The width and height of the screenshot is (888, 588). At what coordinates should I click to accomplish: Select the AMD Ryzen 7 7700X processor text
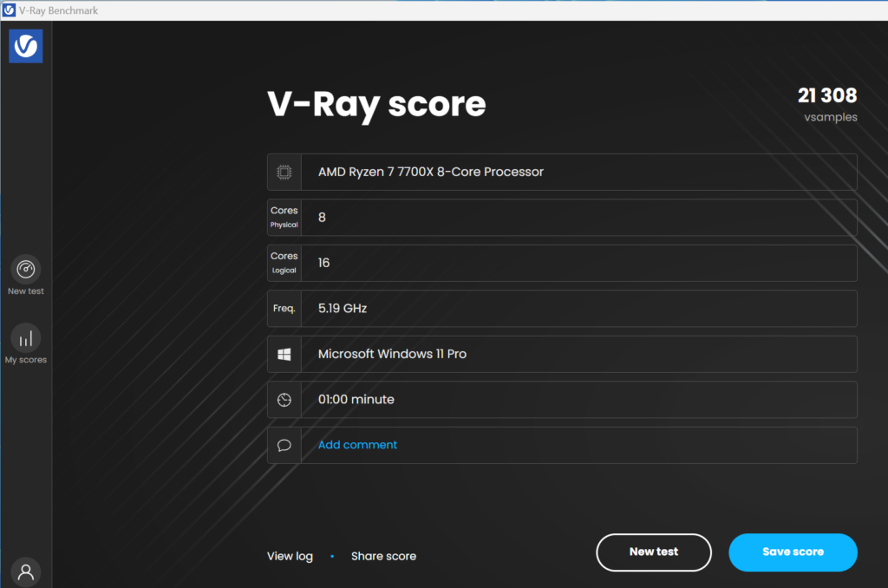tap(430, 172)
